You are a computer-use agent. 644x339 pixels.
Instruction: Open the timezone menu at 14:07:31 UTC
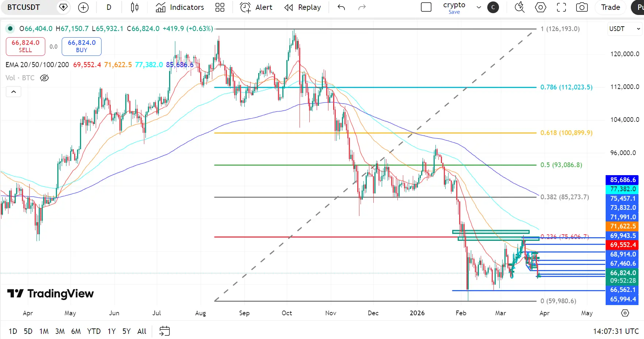616,331
